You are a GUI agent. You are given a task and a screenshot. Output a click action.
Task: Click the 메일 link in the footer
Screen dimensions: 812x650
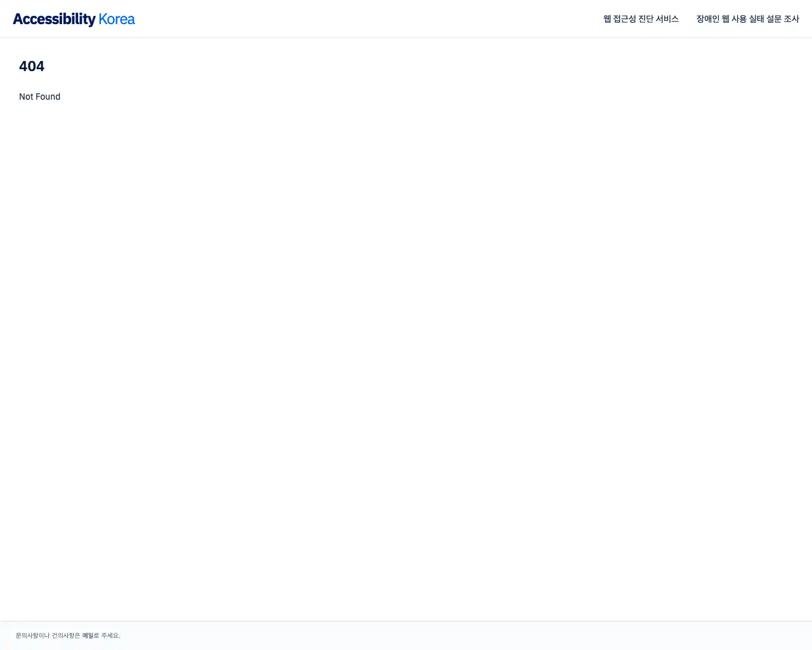pos(88,635)
